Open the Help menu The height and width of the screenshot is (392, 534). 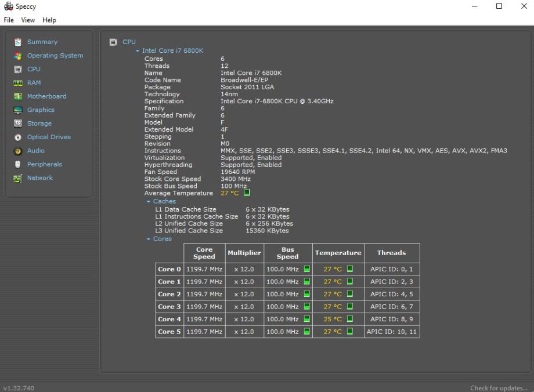(49, 20)
